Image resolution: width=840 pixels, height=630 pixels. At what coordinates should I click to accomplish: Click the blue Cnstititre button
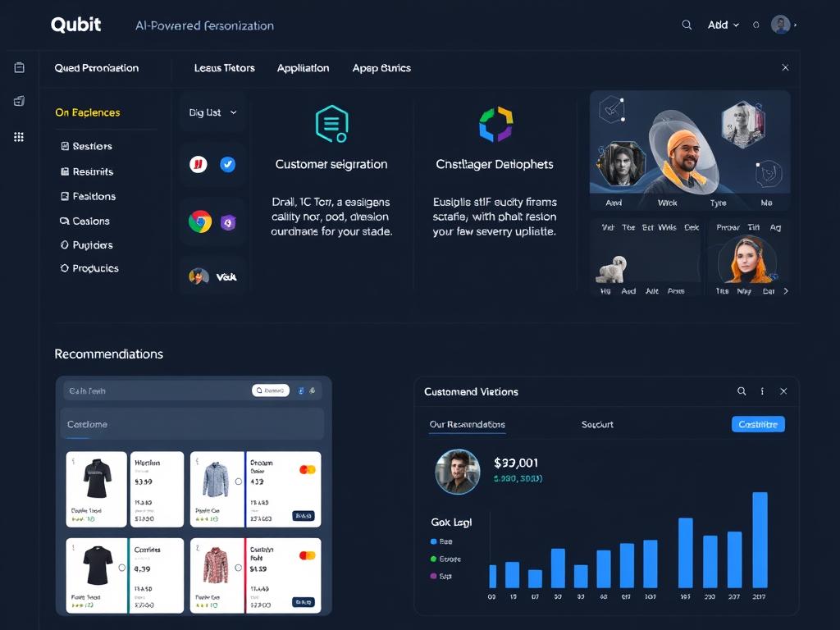click(758, 424)
